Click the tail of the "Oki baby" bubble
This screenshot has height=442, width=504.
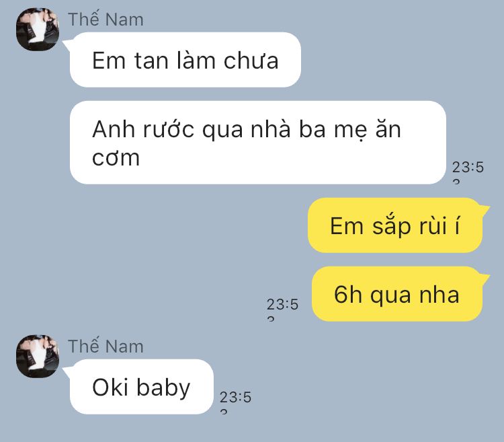tap(67, 371)
